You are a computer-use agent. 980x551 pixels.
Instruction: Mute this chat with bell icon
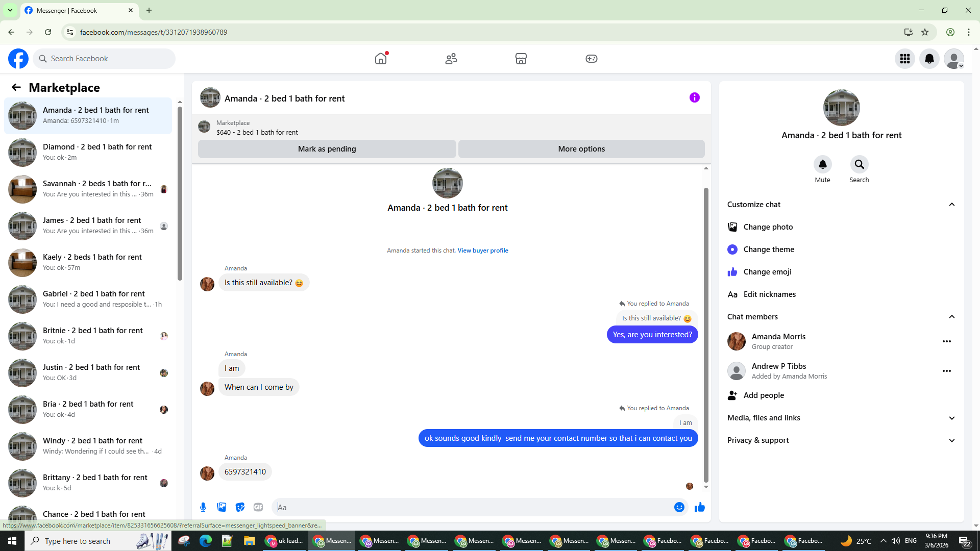tap(822, 165)
